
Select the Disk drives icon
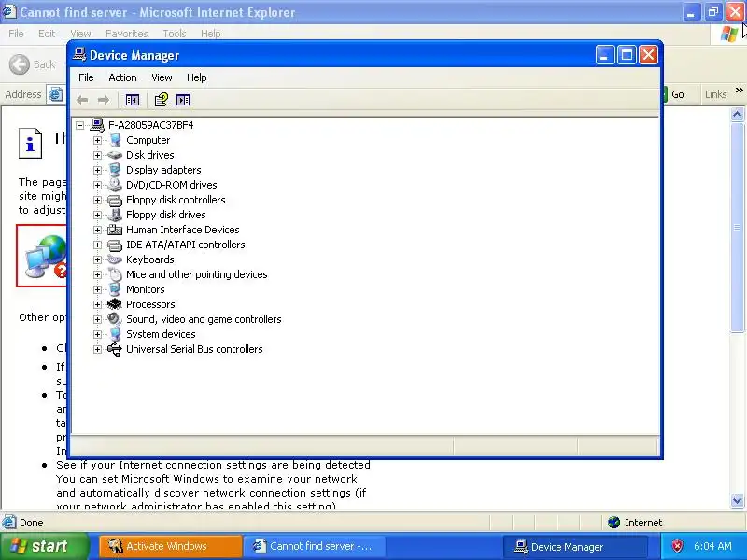(115, 155)
